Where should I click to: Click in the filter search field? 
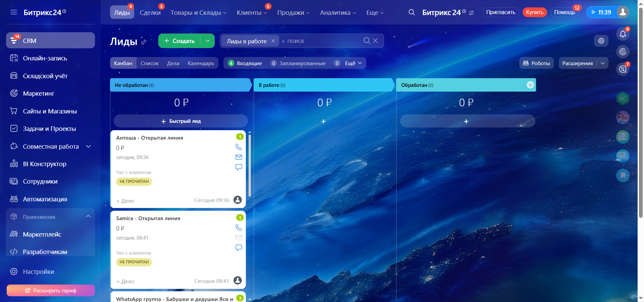click(322, 41)
